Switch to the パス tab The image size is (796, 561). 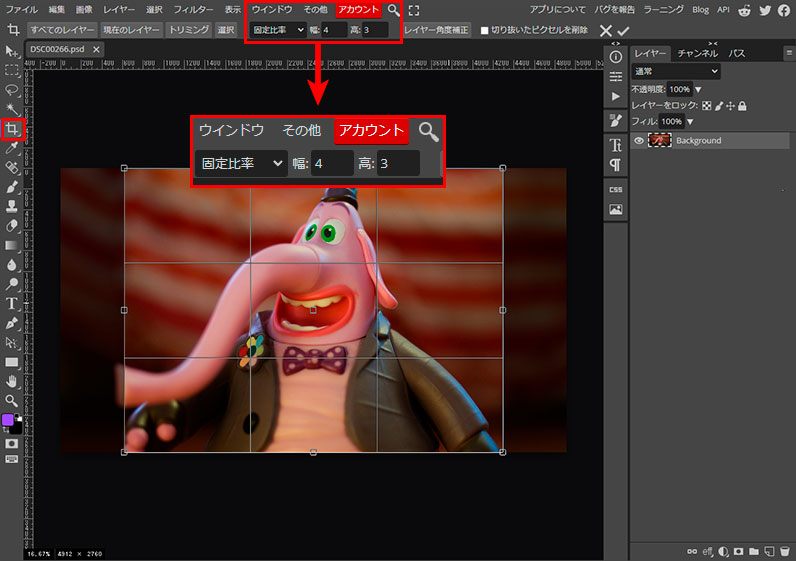737,53
